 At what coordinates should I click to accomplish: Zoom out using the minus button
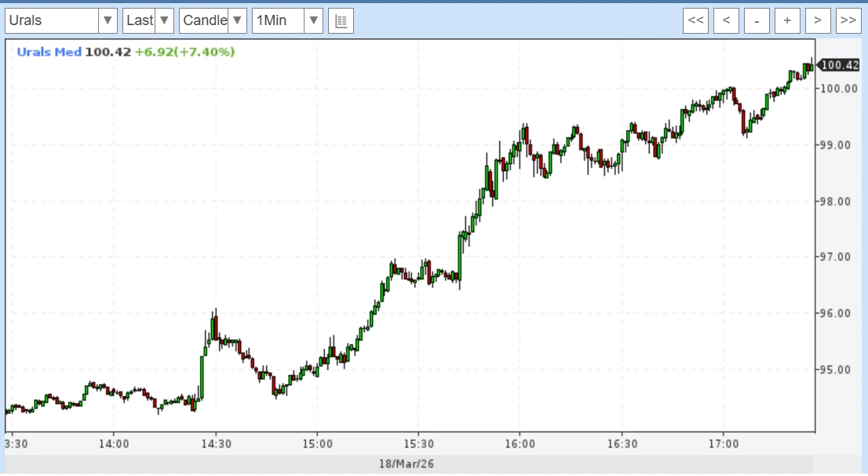click(x=757, y=21)
